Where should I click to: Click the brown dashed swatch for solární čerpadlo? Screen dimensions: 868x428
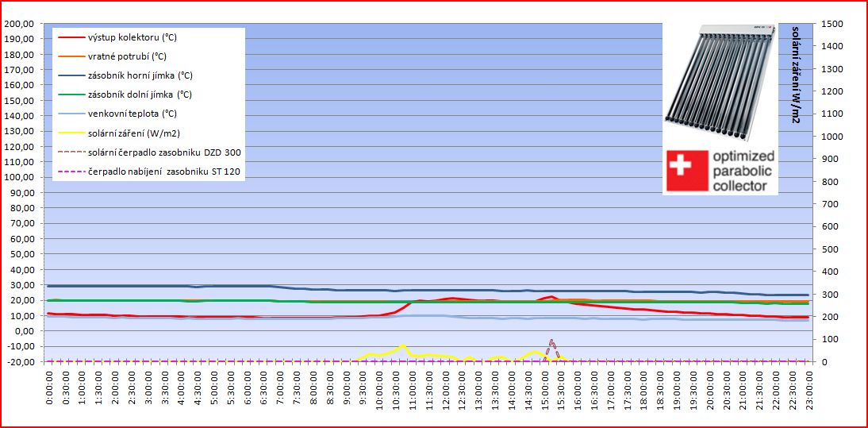pyautogui.click(x=71, y=152)
